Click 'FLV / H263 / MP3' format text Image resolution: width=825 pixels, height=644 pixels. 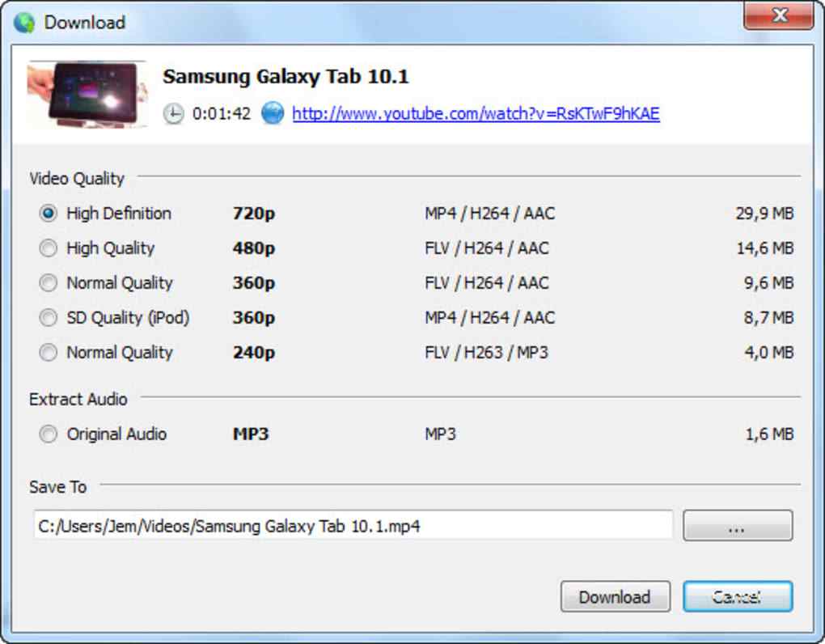pyautogui.click(x=486, y=353)
